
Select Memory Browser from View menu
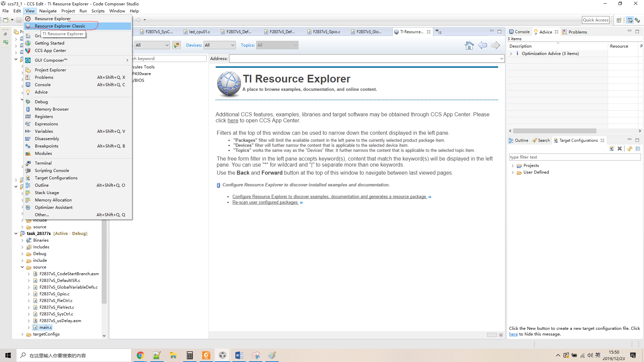click(52, 109)
